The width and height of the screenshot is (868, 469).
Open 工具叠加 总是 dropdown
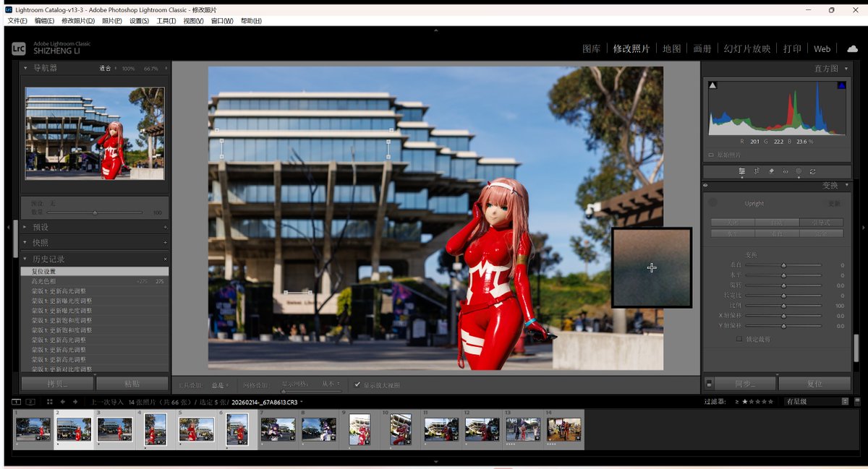tap(220, 385)
